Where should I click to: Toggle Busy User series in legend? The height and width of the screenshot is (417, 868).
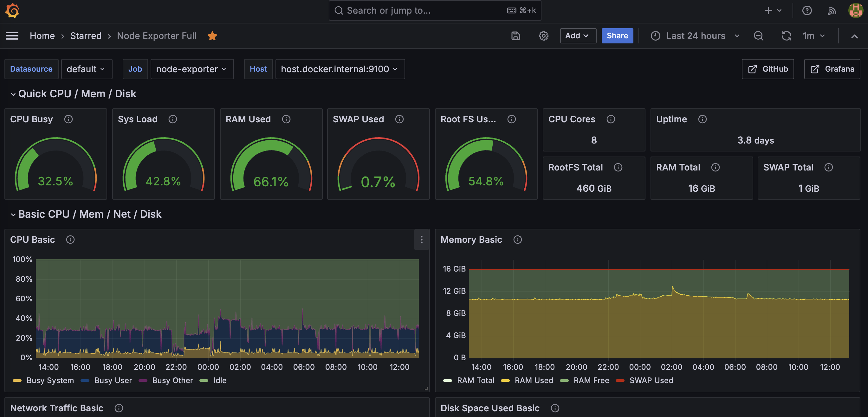(x=113, y=380)
